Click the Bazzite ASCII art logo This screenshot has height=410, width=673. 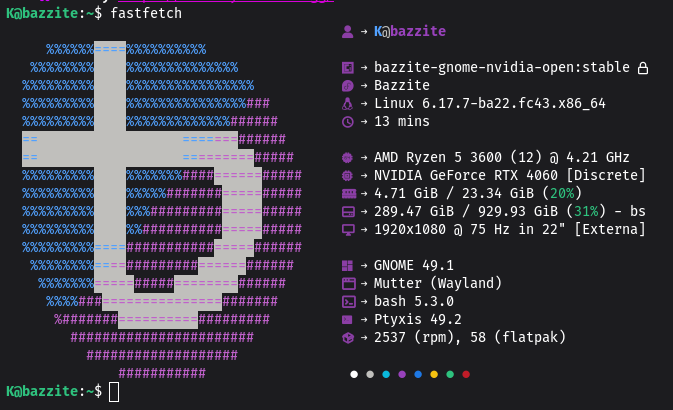pos(162,210)
